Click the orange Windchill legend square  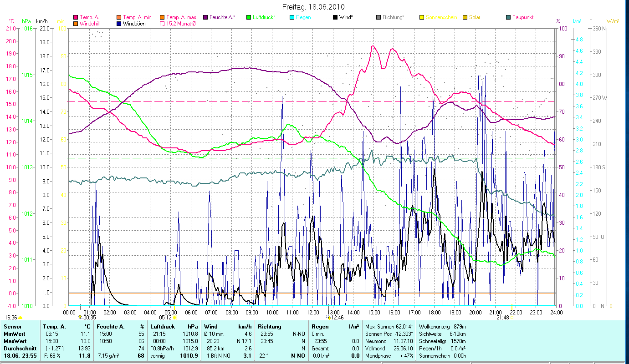pyautogui.click(x=76, y=23)
